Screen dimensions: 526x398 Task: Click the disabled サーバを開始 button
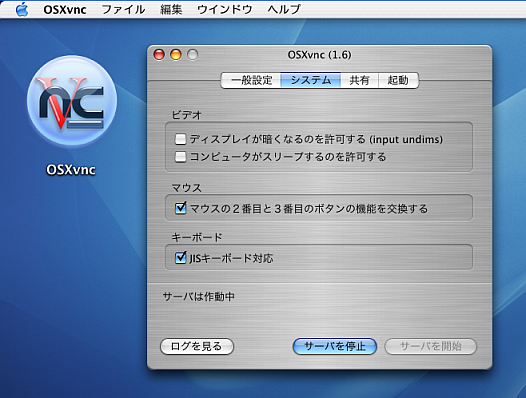coord(431,346)
